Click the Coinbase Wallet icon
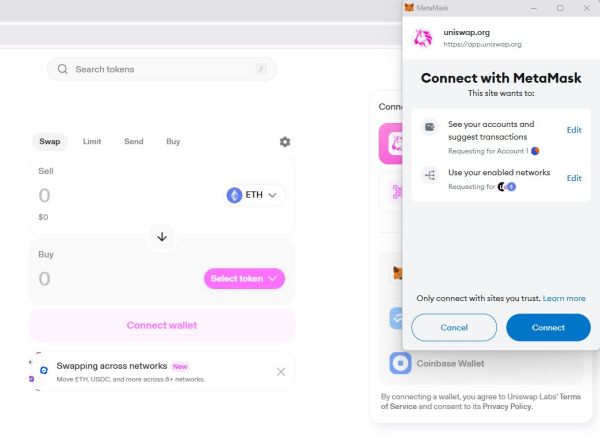Screen dimensions: 600x447 tap(400, 363)
